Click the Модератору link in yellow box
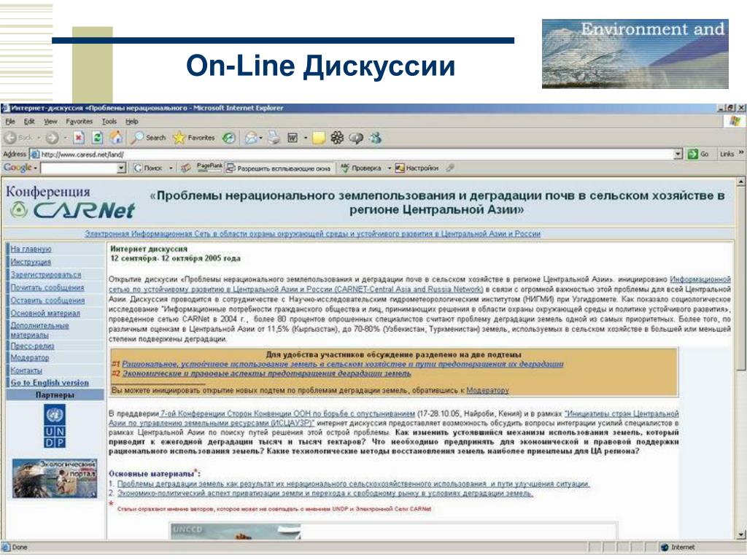747x560 pixels. click(x=487, y=391)
